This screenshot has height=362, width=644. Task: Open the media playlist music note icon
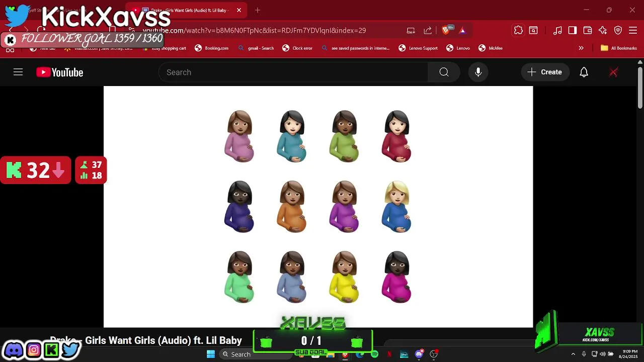click(x=557, y=30)
